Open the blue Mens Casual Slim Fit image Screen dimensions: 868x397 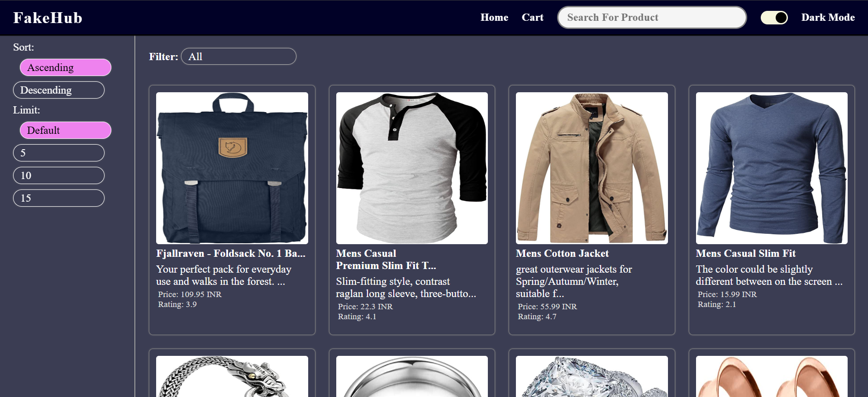(772, 168)
